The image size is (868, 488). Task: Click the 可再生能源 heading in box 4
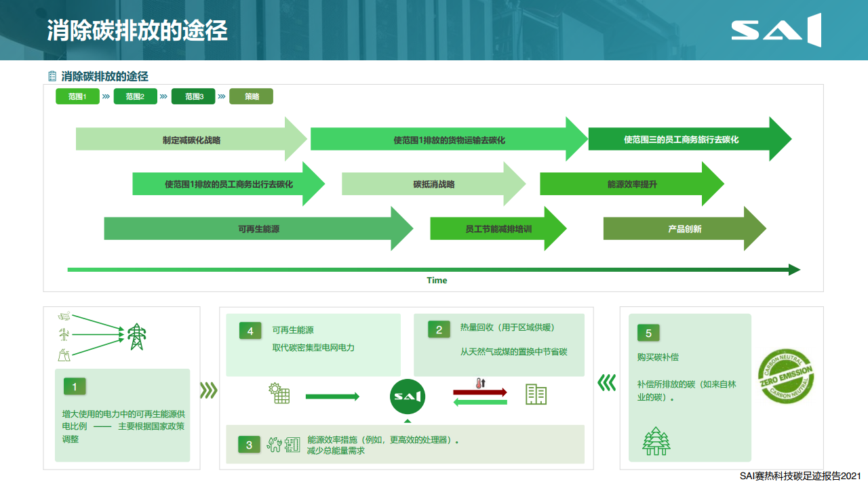coord(293,330)
